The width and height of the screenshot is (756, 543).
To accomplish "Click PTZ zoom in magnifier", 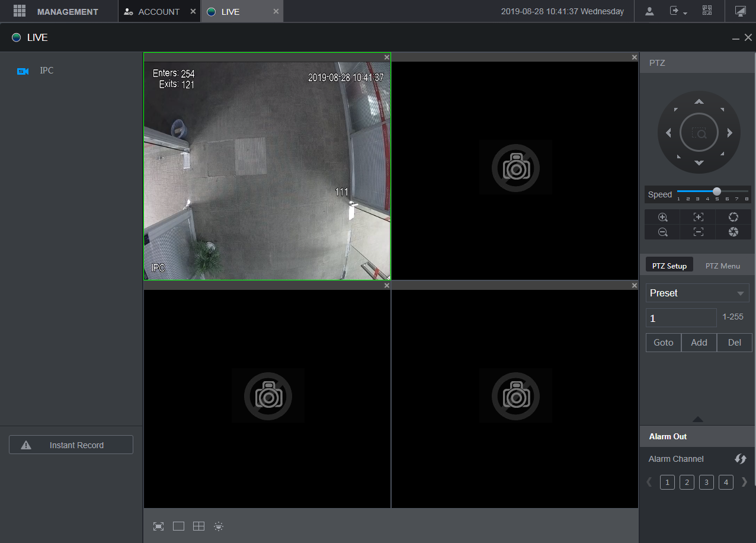I will pyautogui.click(x=663, y=217).
